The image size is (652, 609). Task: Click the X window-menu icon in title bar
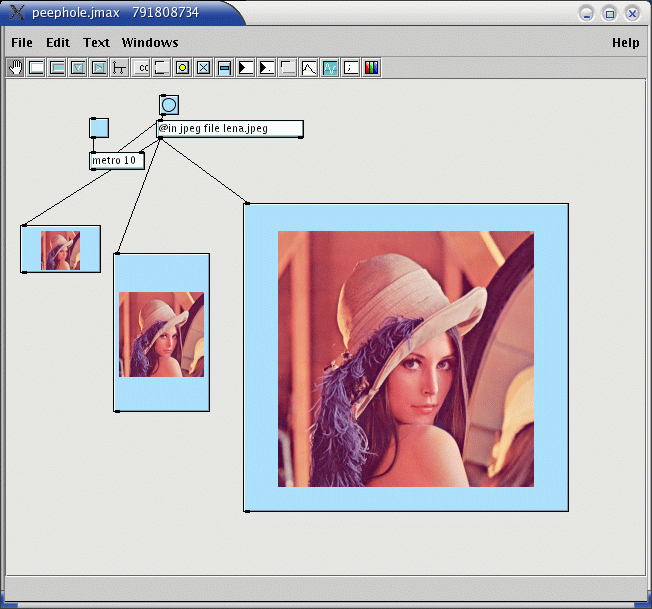click(17, 12)
